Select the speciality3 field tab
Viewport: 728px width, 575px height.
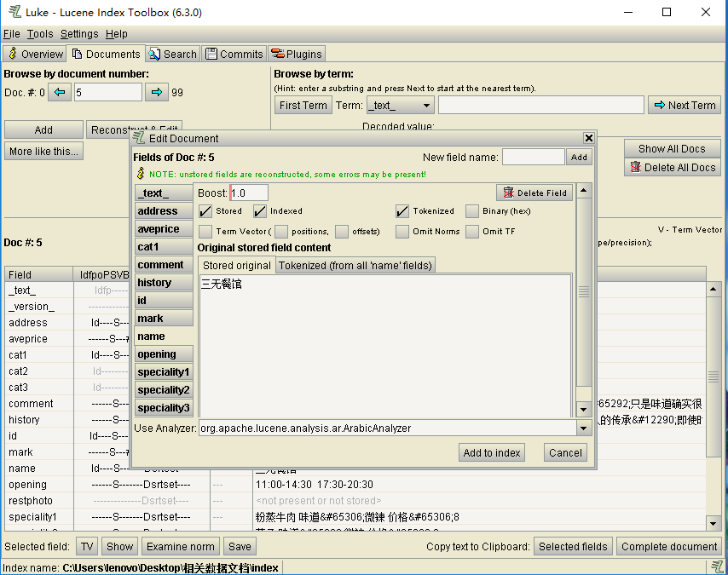[164, 407]
